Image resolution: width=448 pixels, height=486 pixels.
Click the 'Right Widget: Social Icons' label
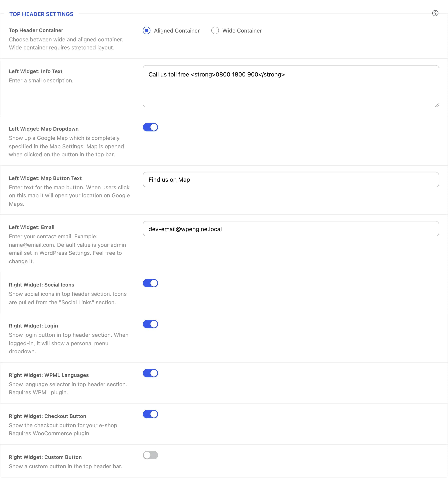pyautogui.click(x=41, y=285)
